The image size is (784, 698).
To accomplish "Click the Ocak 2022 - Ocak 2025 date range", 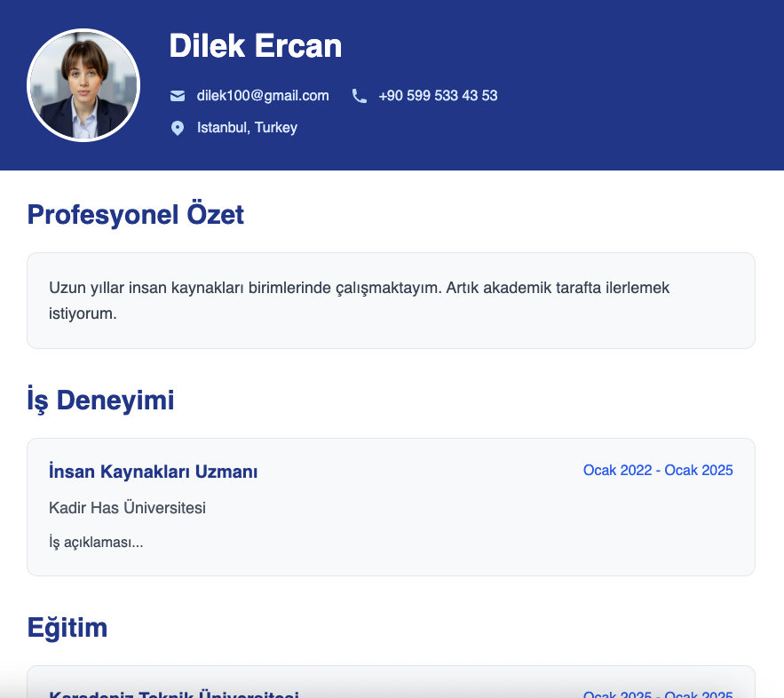I will coord(658,471).
